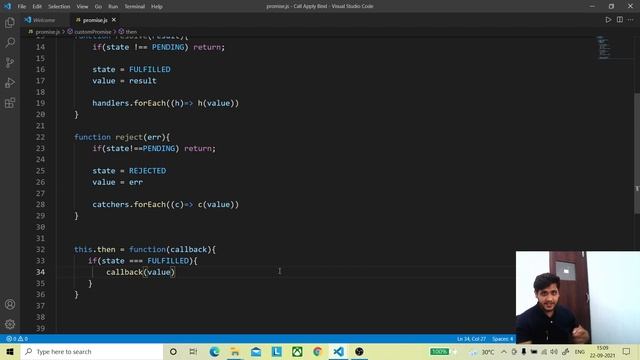Show hidden system tray icons
Viewport: 640px width, 360px height.
pyautogui.click(x=504, y=351)
